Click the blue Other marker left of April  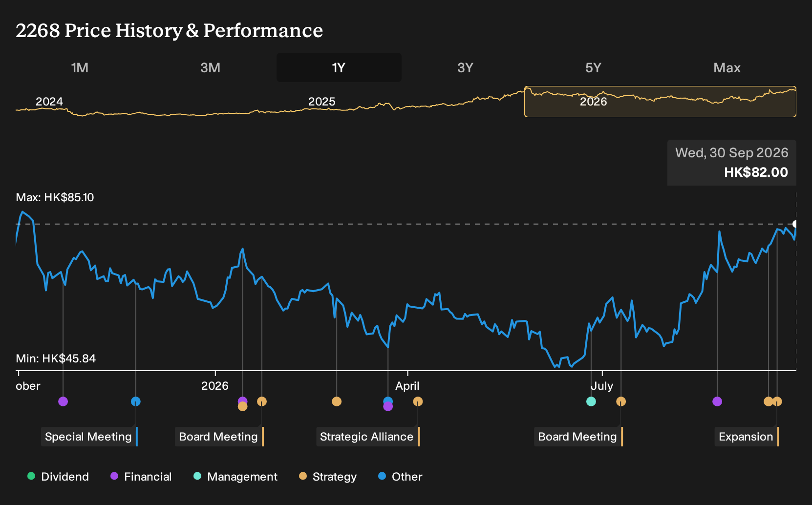click(388, 400)
